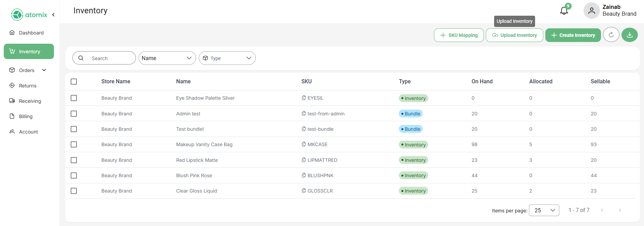This screenshot has width=644, height=226.
Task: Click the user profile avatar icon
Action: [x=591, y=11]
